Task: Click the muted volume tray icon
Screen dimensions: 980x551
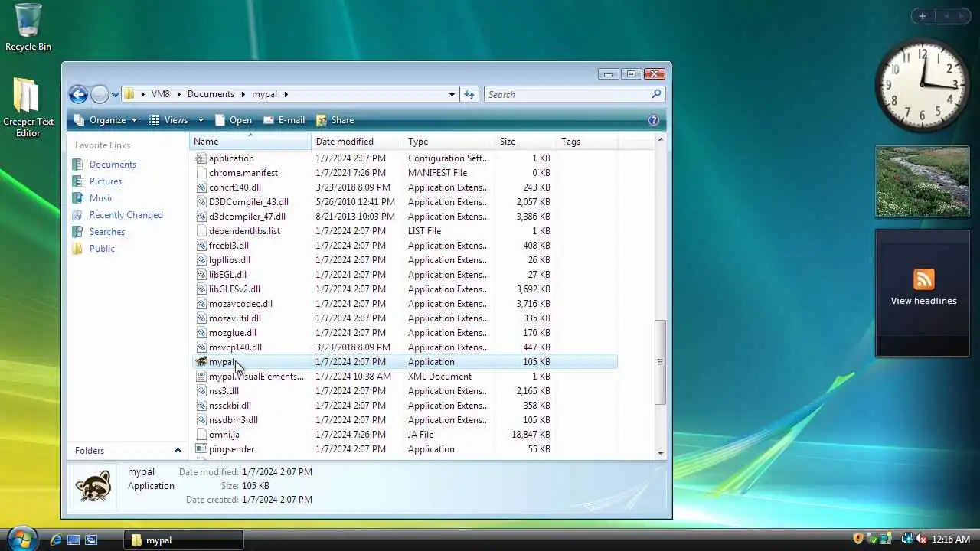Action: [921, 539]
